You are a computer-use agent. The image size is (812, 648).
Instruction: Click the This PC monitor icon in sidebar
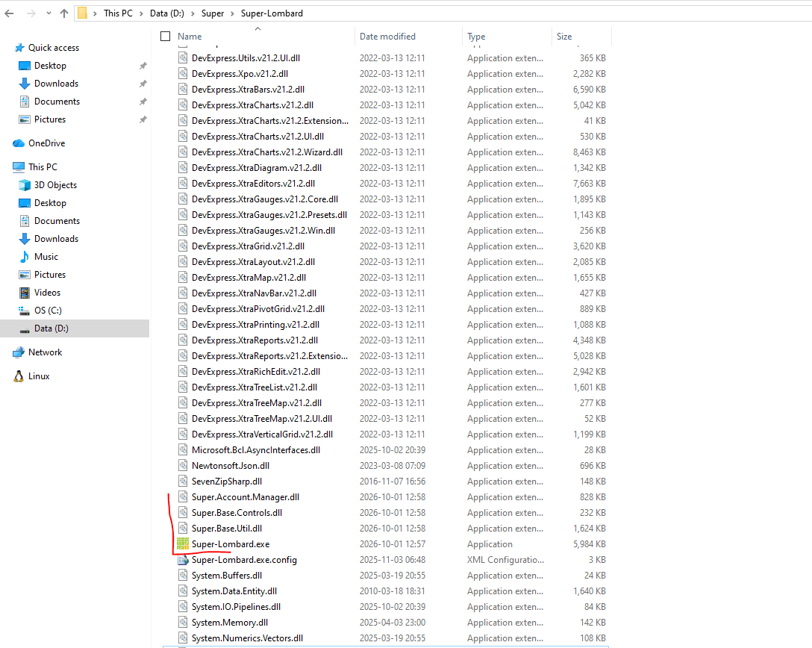coord(19,166)
